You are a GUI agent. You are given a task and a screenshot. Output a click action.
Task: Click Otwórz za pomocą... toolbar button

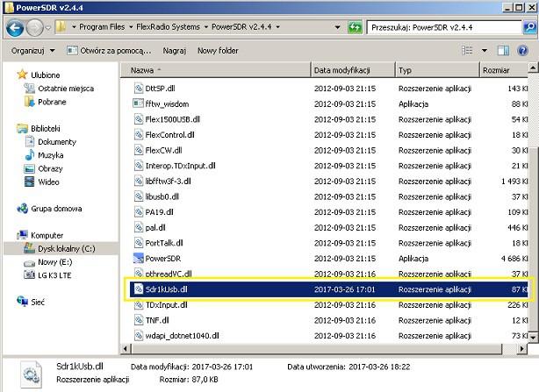(109, 51)
